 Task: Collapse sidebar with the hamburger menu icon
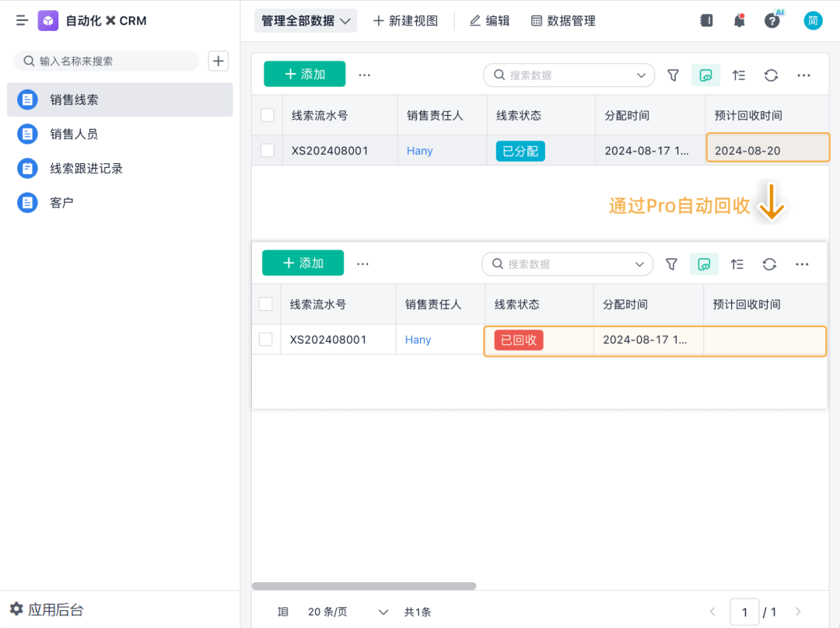(22, 21)
